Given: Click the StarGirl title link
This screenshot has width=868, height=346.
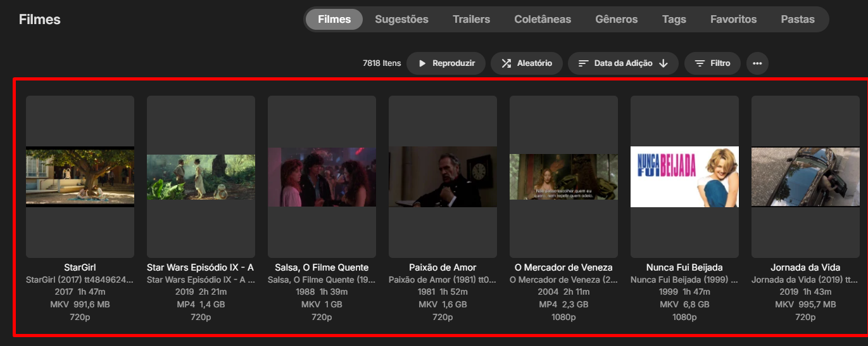Looking at the screenshot, I should [80, 267].
